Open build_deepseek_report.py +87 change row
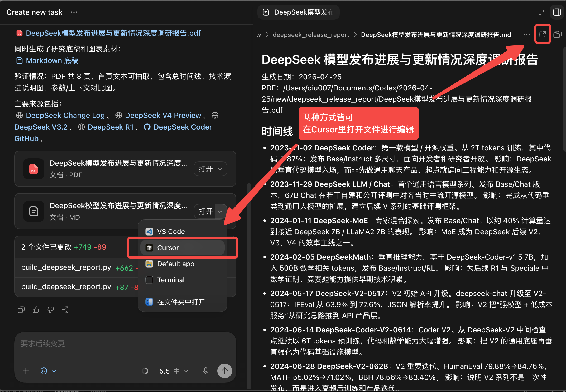566x392 pixels. 76,287
